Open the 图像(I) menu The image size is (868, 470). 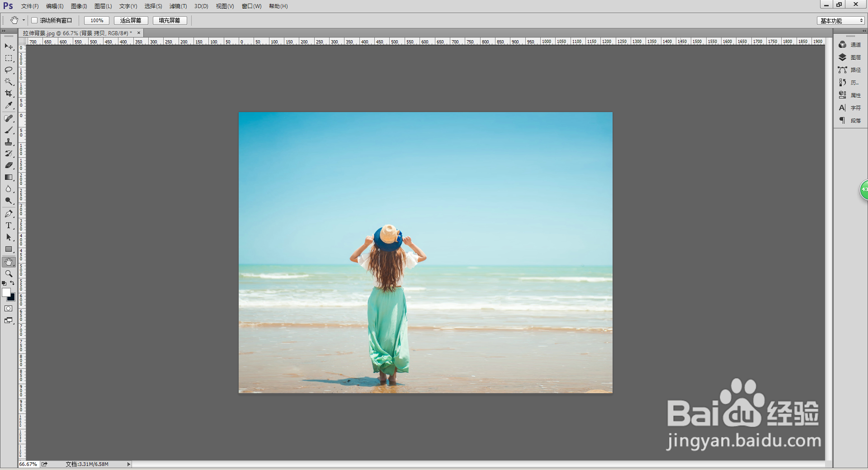79,6
